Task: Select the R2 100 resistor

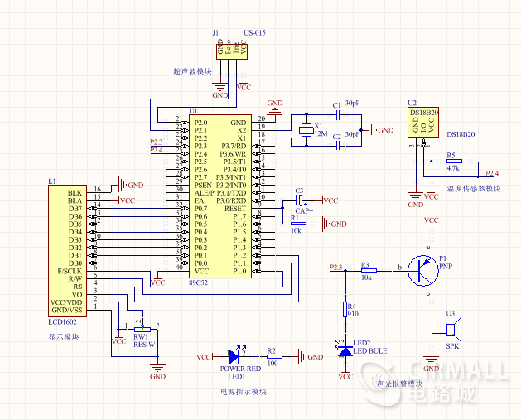Action: [274, 356]
